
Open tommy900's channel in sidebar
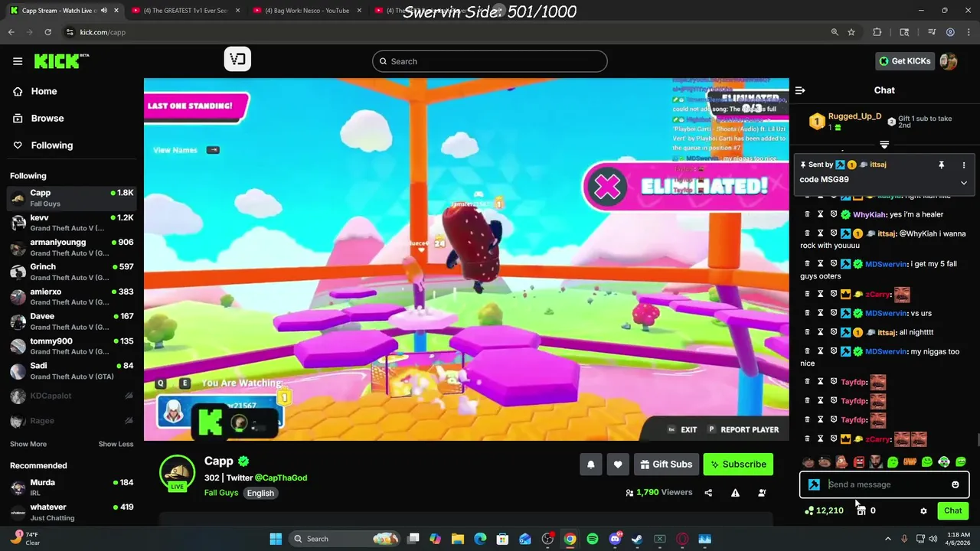pos(71,346)
